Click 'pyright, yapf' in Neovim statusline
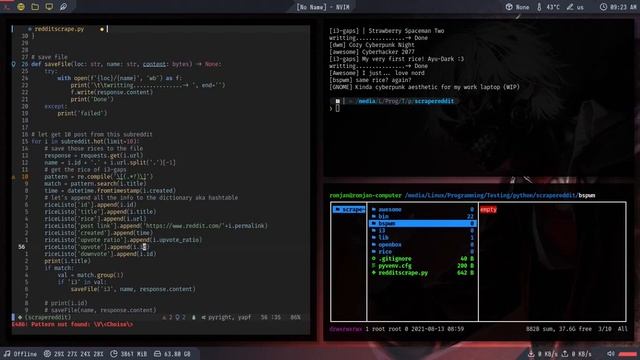 click(229, 317)
